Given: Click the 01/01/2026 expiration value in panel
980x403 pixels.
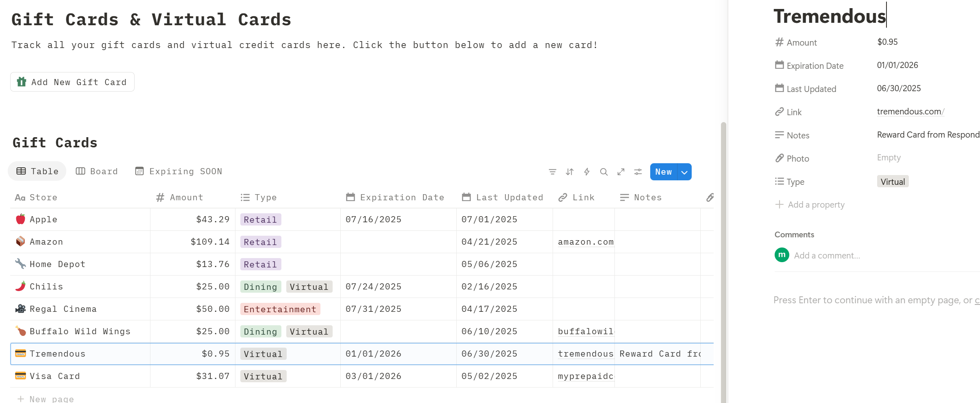Looking at the screenshot, I should point(897,65).
